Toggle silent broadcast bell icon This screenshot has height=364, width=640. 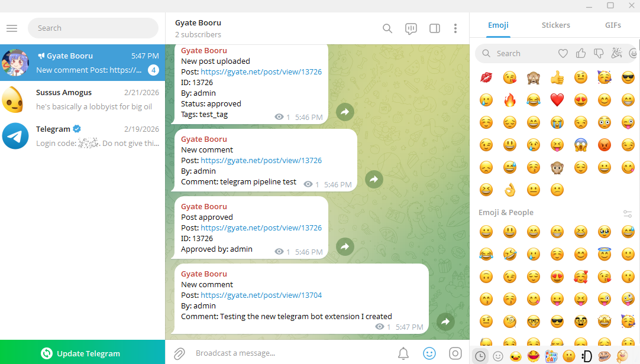pos(403,353)
